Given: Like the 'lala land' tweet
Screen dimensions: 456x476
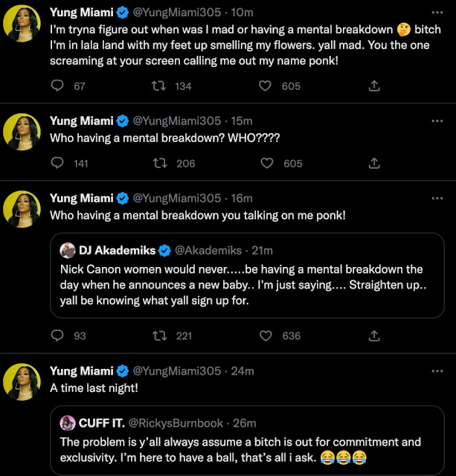Looking at the screenshot, I should [x=265, y=86].
